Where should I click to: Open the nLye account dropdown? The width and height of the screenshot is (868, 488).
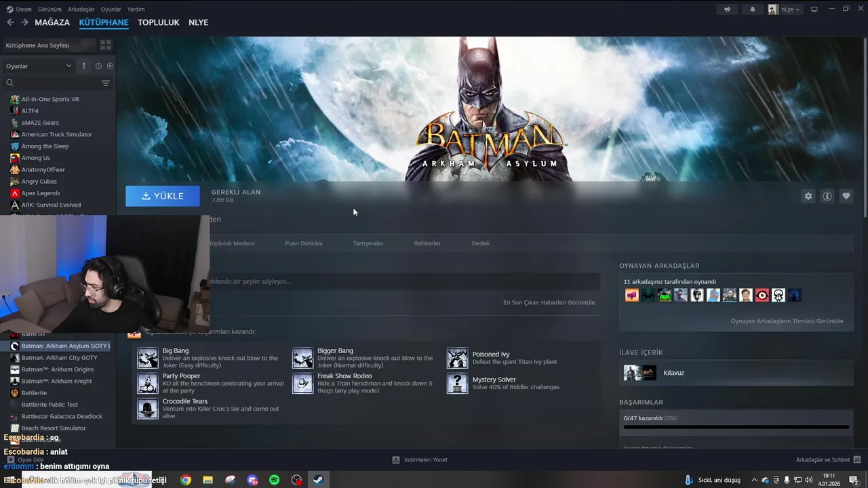tap(785, 9)
